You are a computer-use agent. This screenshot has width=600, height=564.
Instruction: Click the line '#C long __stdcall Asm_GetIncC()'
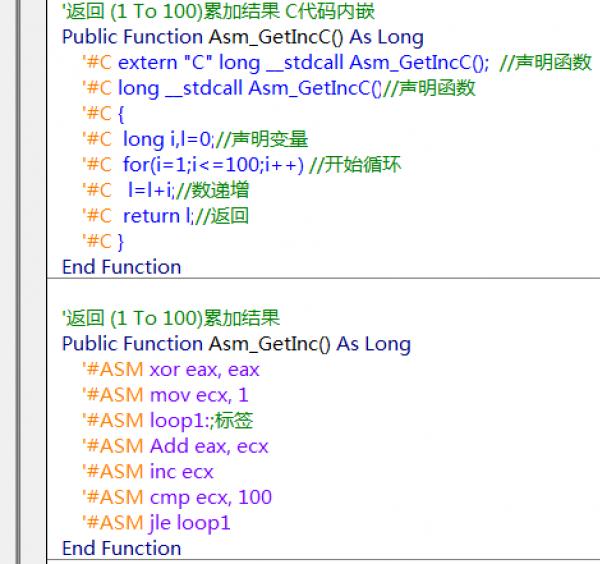pyautogui.click(x=279, y=88)
